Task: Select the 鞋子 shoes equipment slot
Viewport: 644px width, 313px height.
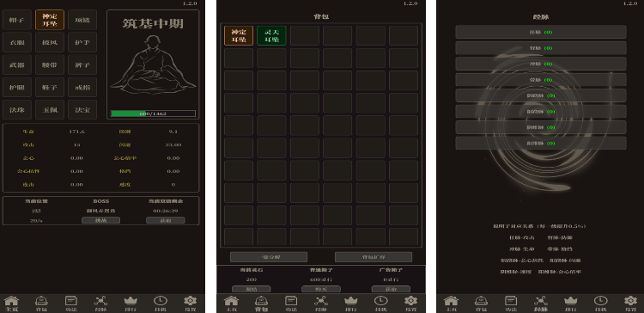Action: click(50, 87)
